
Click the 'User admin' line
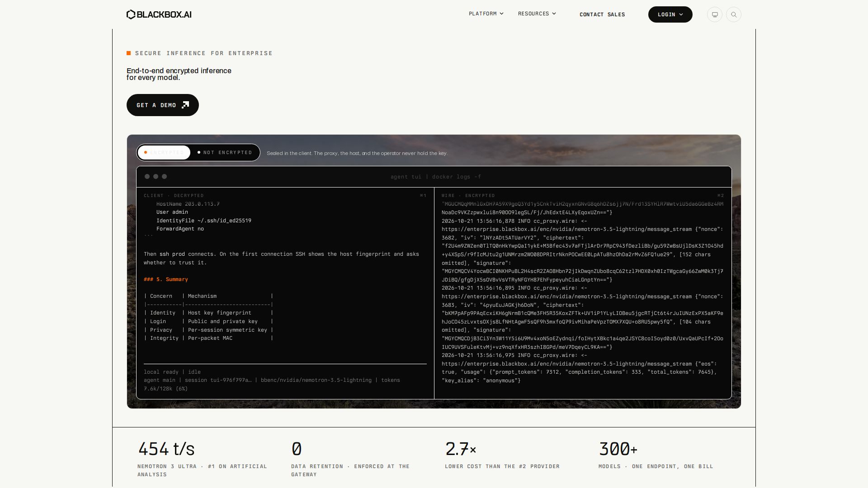pos(172,212)
